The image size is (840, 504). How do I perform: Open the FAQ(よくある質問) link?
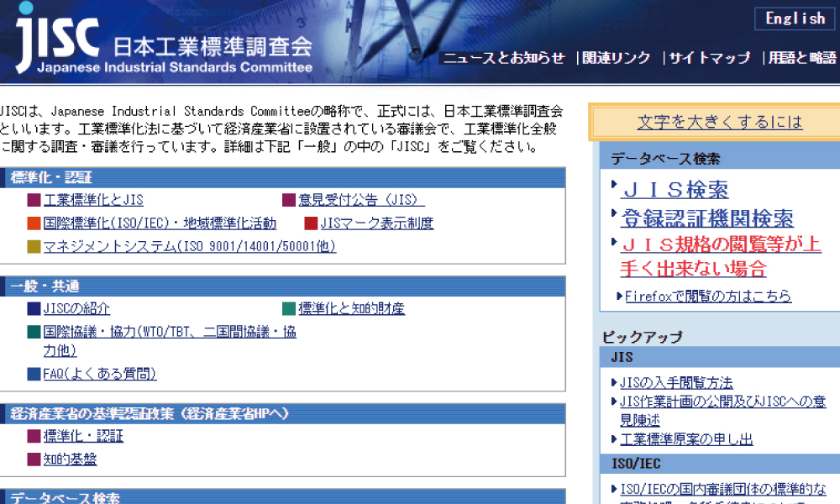[100, 373]
